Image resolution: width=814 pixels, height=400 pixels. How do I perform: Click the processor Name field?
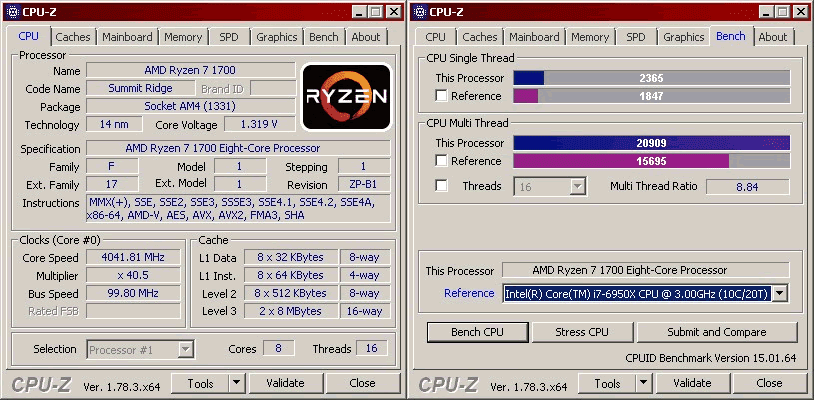[x=191, y=70]
